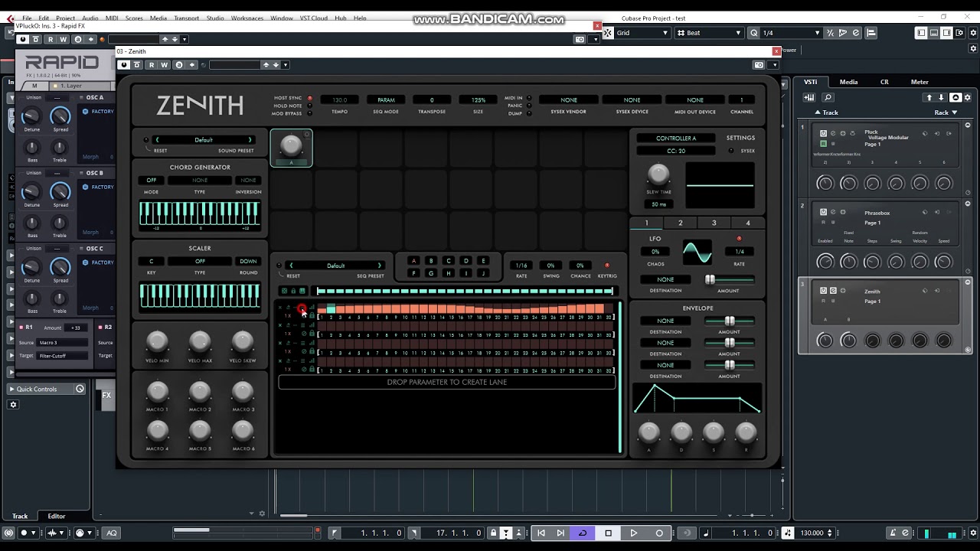Toggle the KEYTRIG red indicator
The image size is (980, 551).
[x=607, y=266]
